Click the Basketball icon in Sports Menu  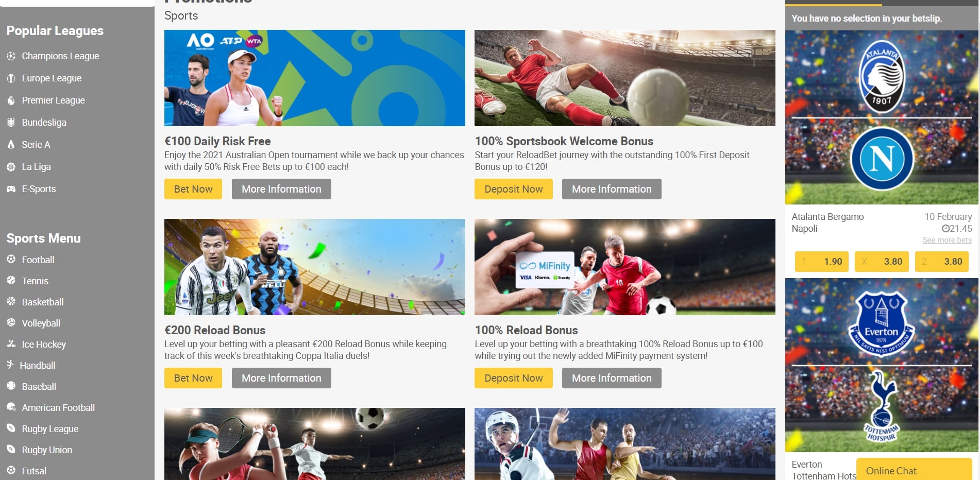pos(11,302)
